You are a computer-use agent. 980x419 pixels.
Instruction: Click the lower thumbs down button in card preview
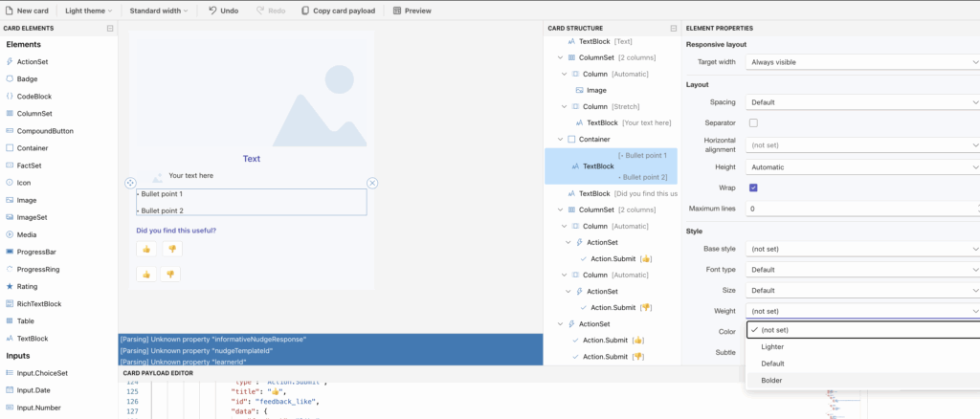[x=170, y=275]
